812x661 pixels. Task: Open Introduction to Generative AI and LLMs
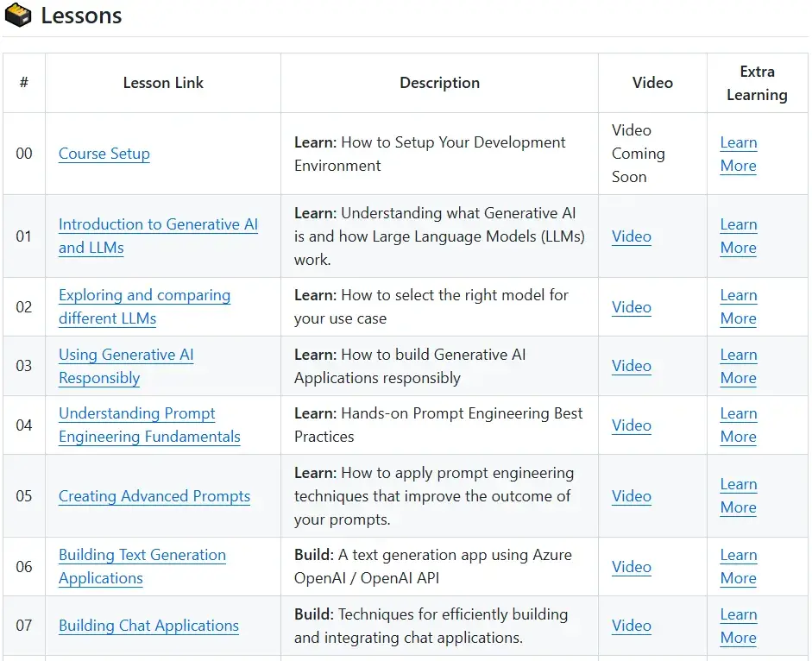tap(158, 224)
